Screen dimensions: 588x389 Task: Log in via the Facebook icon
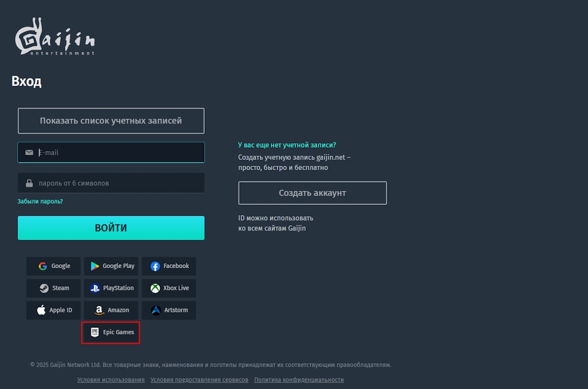point(169,266)
